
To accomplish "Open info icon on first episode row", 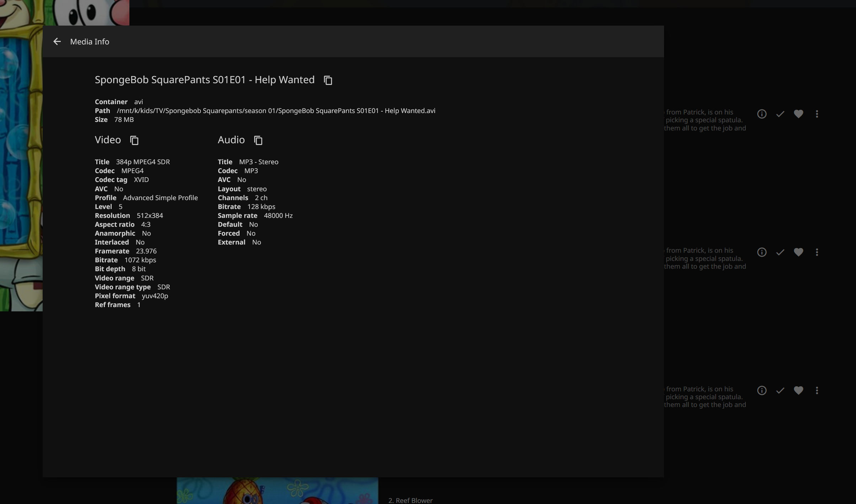I will point(761,114).
